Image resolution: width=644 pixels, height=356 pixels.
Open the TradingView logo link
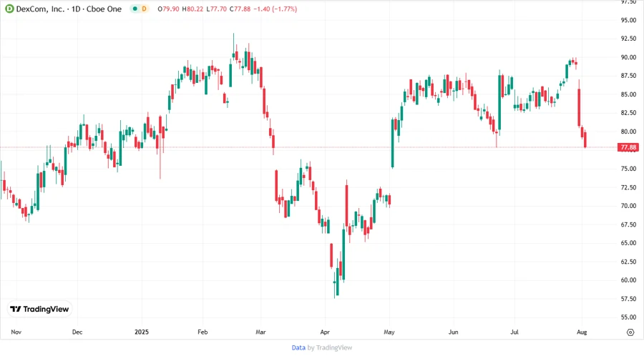39,310
